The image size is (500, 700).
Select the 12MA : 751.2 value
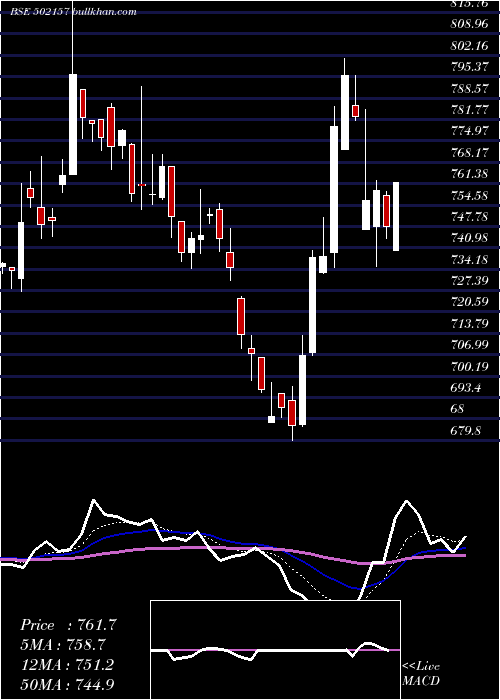click(67, 664)
